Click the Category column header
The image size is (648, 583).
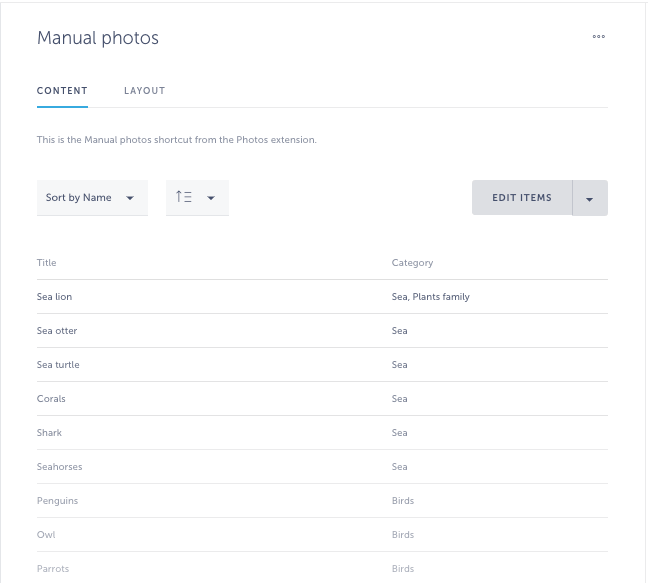tap(412, 263)
